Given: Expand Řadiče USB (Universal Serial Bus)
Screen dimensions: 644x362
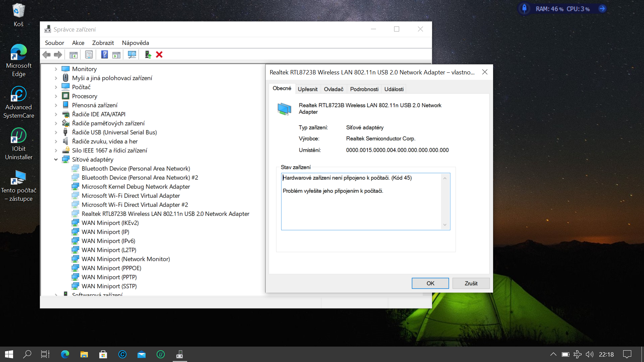Looking at the screenshot, I should (x=56, y=132).
